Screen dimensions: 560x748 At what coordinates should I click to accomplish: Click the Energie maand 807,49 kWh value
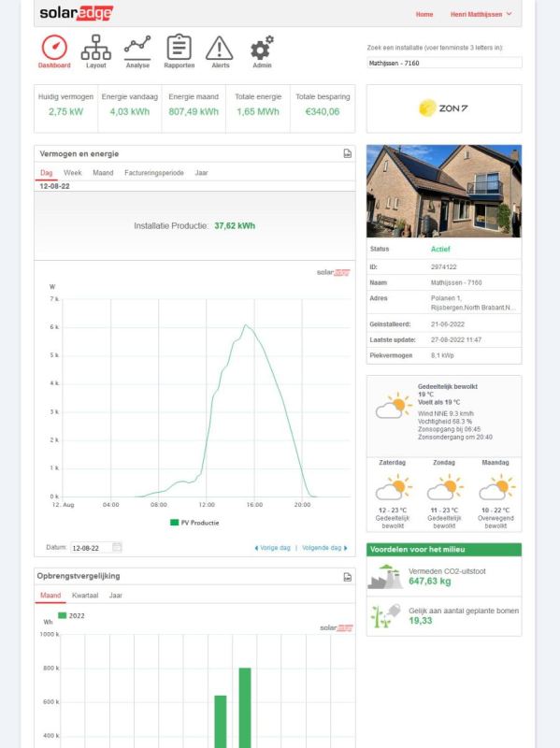[194, 111]
